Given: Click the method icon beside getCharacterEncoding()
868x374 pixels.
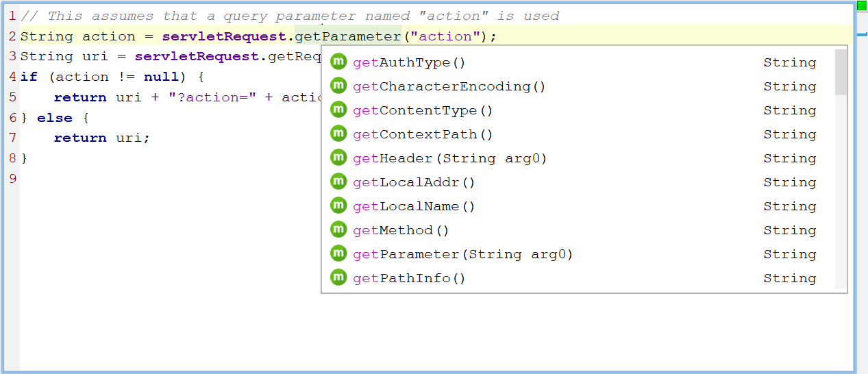Looking at the screenshot, I should 338,86.
